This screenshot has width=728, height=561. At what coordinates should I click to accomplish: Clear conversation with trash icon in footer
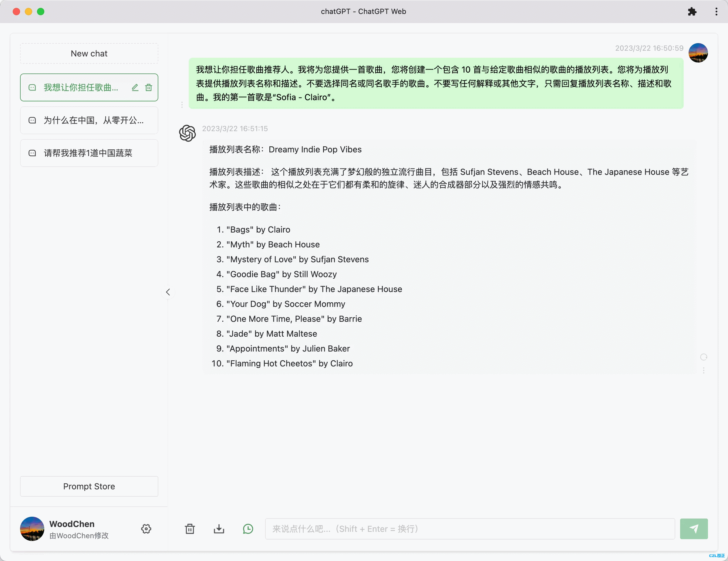coord(190,529)
